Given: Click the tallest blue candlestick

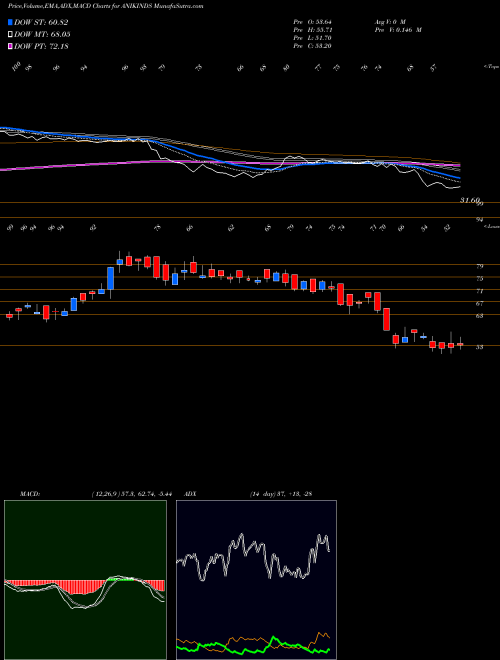Looking at the screenshot, I should (111, 278).
